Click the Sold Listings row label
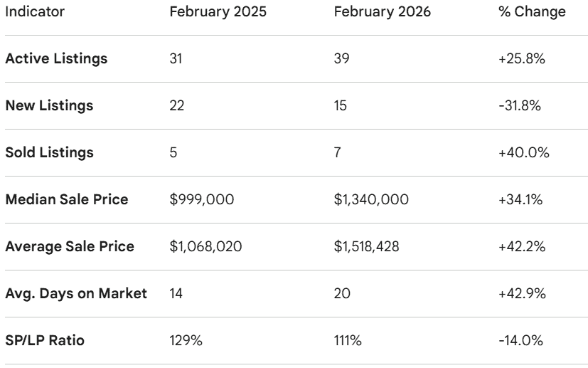 49,152
